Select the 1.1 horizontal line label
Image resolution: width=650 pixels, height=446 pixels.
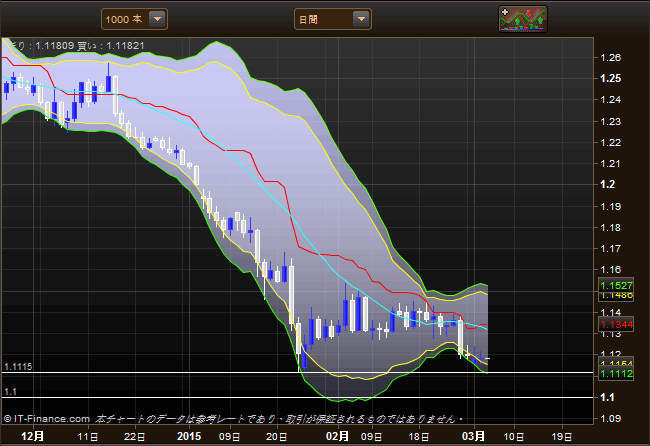point(10,392)
